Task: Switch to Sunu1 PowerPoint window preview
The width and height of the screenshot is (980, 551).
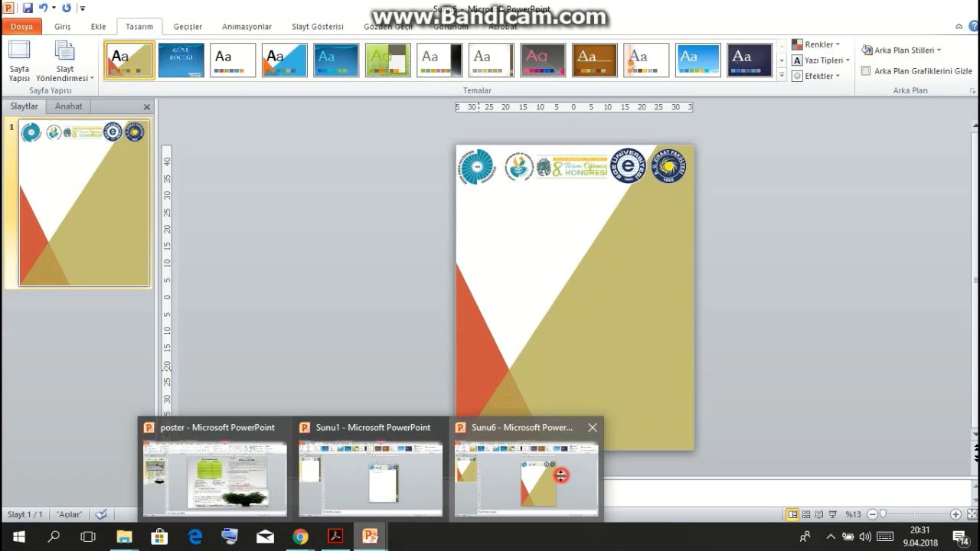Action: tap(371, 469)
